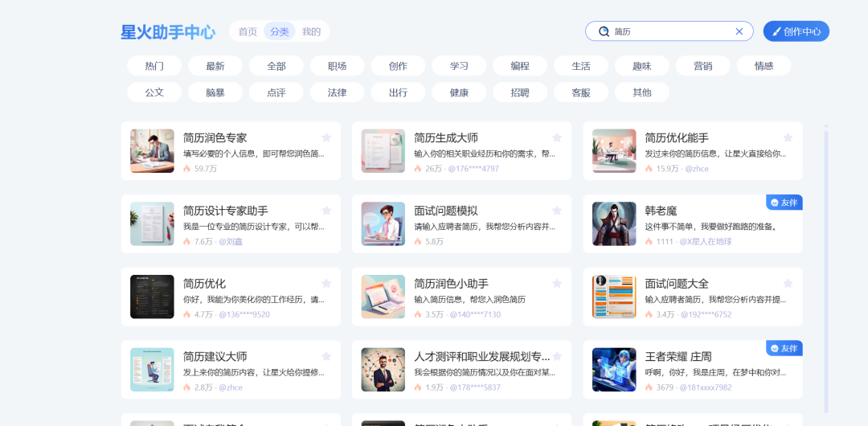Screen dimensions: 868x426
Task: Filter by 学习 category
Action: pos(459,66)
